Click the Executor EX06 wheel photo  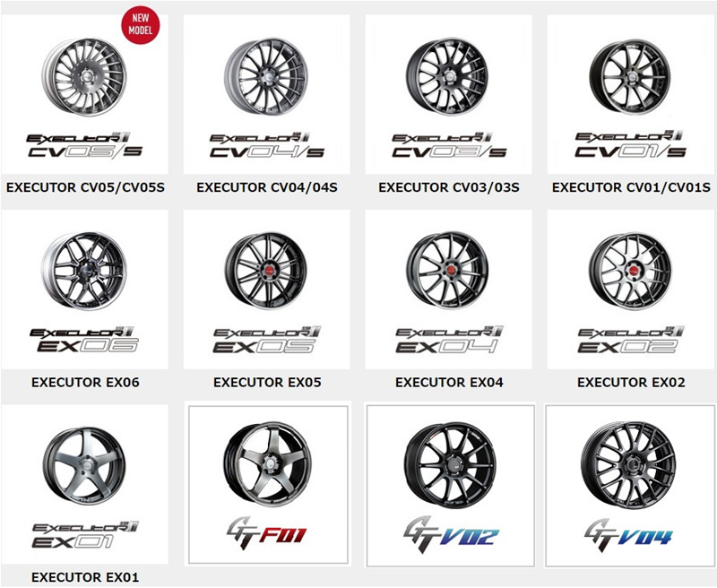(x=84, y=271)
